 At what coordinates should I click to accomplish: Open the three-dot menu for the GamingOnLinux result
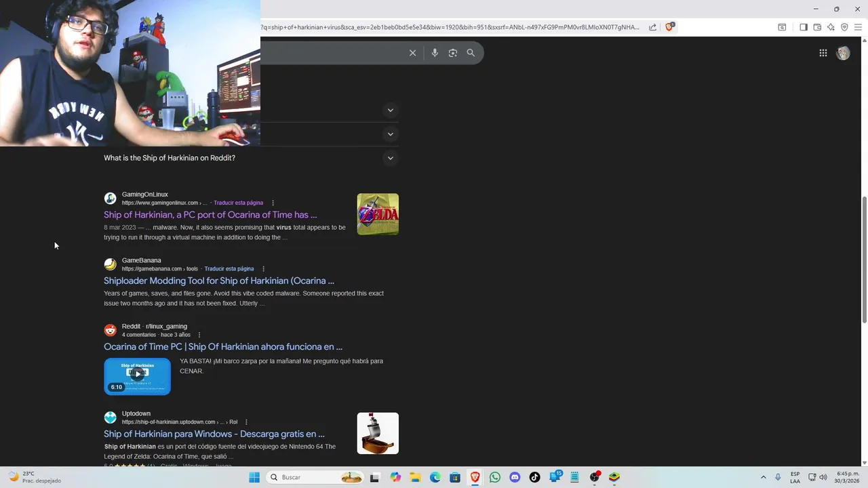pos(273,203)
